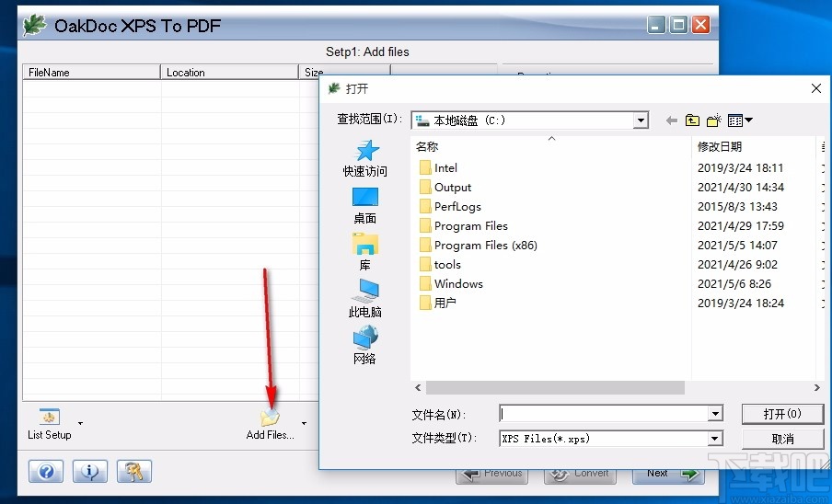Click the 打开(O) button

point(782,414)
